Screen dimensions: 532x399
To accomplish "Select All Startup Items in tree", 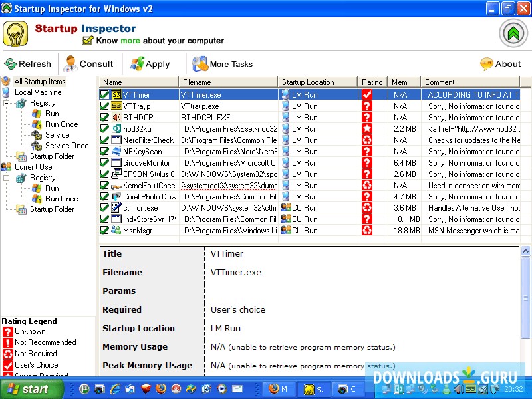I will tap(40, 82).
